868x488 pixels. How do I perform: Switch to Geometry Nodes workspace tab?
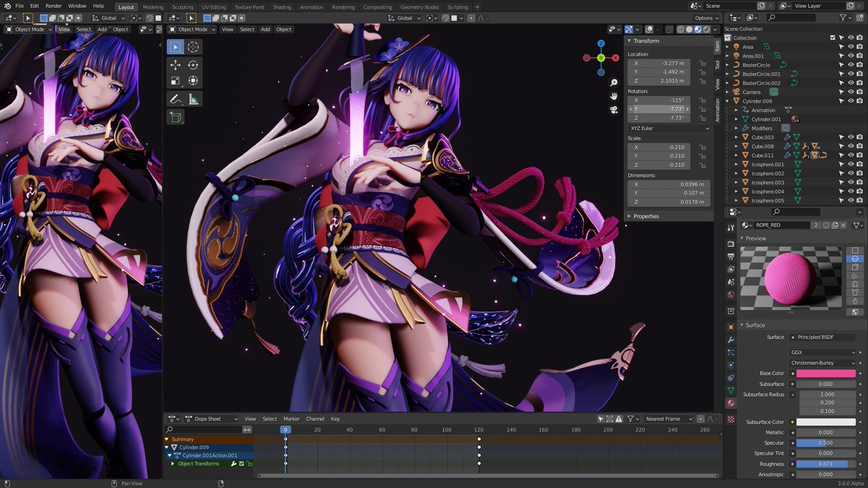click(420, 7)
